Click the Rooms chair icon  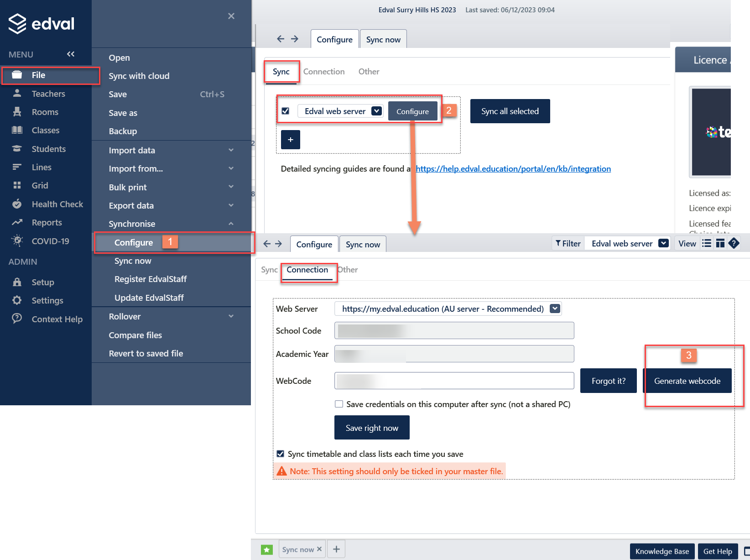click(x=17, y=112)
